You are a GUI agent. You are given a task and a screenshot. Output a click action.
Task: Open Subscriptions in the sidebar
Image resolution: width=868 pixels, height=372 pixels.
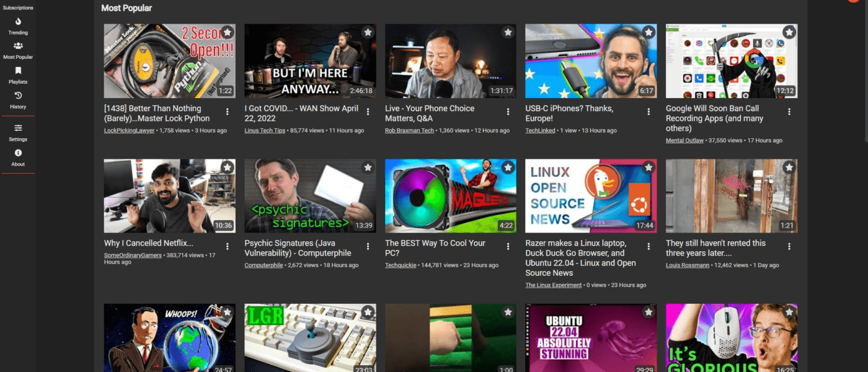18,7
